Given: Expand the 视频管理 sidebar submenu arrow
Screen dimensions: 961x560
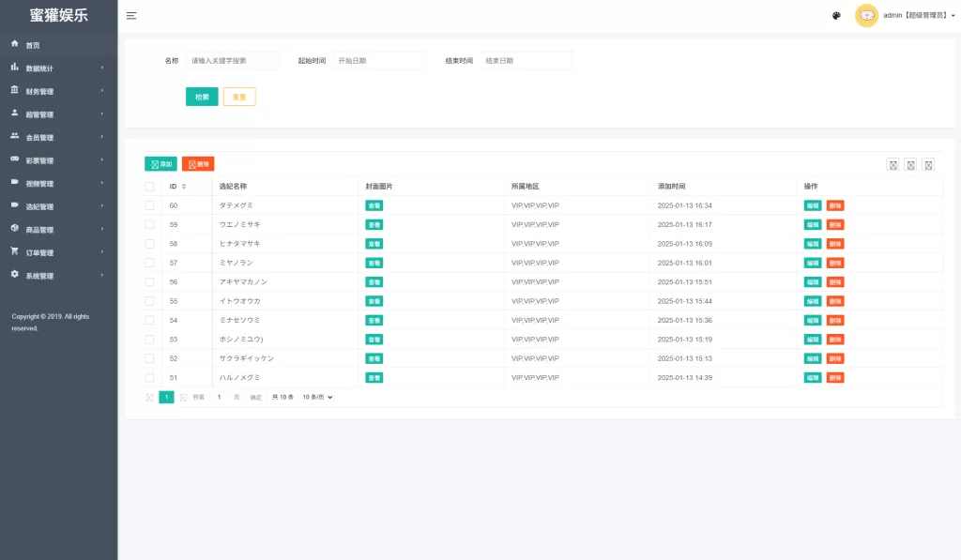Looking at the screenshot, I should 102,184.
